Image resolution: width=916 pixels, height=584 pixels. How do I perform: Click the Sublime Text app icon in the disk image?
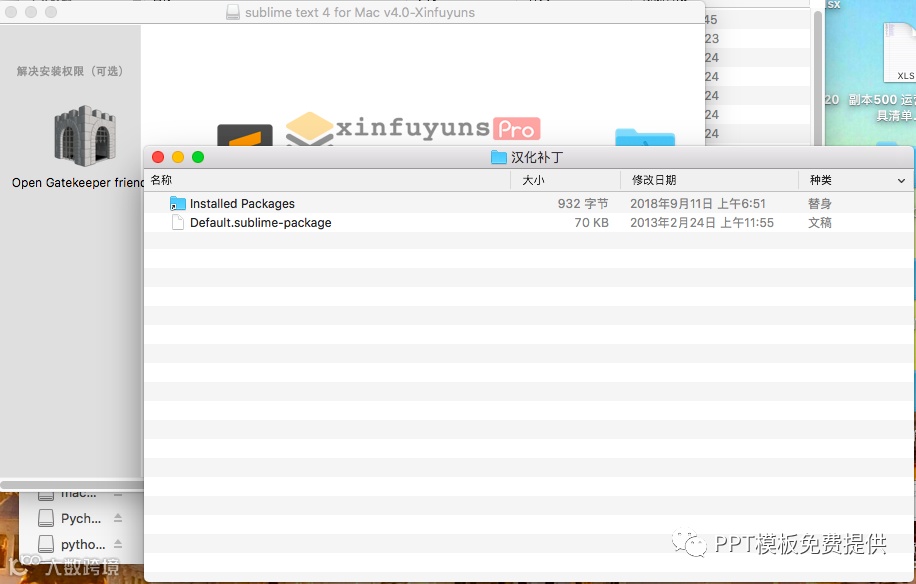(x=245, y=135)
